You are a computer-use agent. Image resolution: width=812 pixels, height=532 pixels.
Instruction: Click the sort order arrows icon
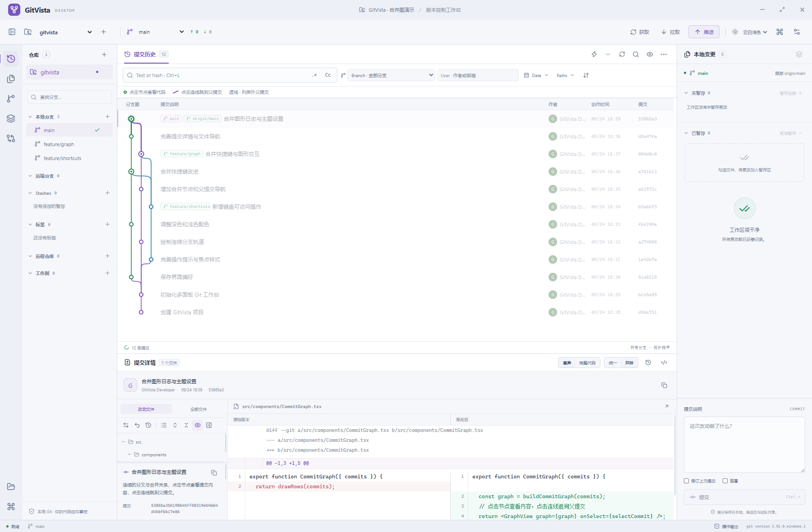(586, 75)
